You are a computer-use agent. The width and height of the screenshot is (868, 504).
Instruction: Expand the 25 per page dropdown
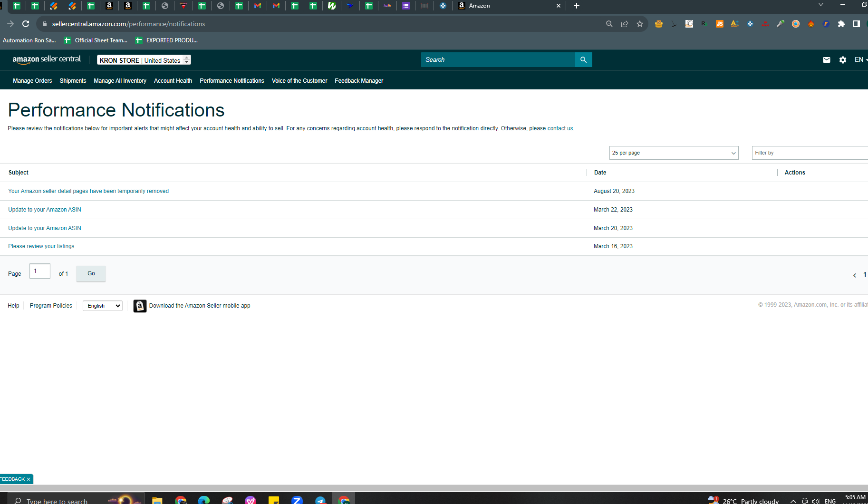[x=674, y=153]
